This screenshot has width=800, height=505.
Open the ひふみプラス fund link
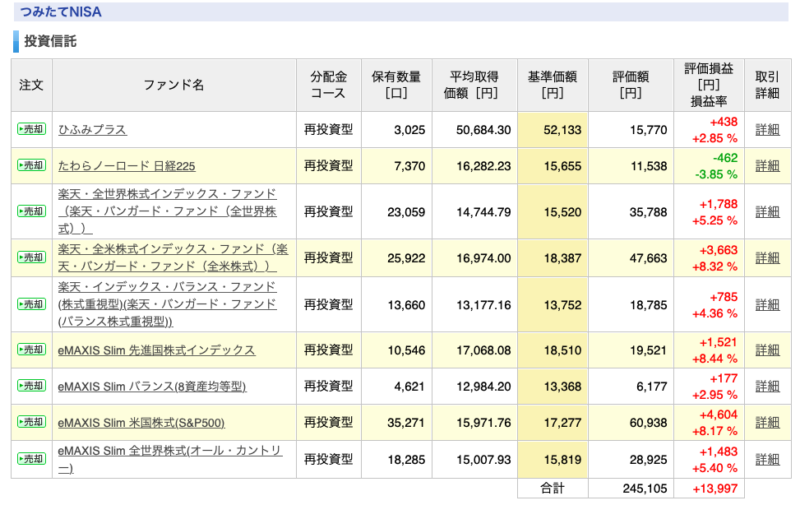click(92, 130)
